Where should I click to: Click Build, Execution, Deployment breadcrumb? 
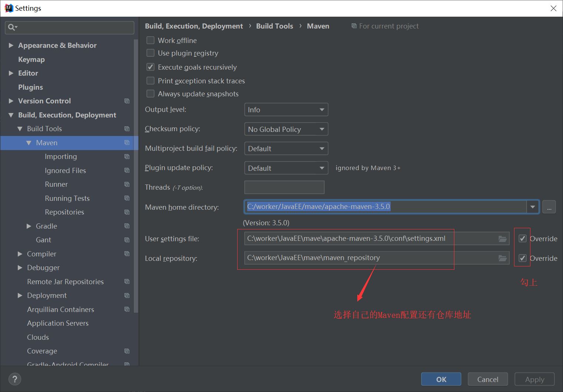(194, 26)
